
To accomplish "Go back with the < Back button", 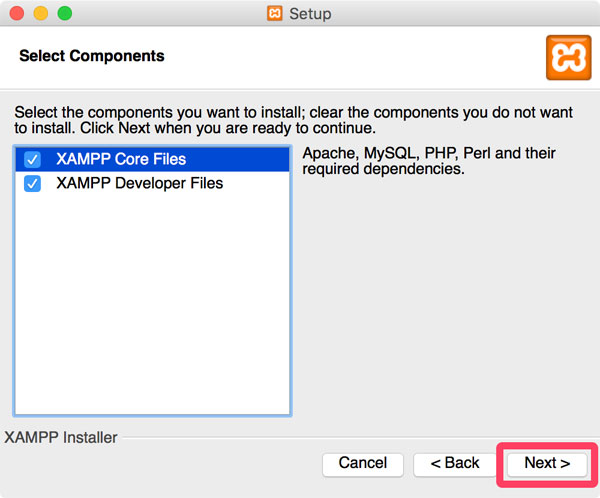I will 455,464.
